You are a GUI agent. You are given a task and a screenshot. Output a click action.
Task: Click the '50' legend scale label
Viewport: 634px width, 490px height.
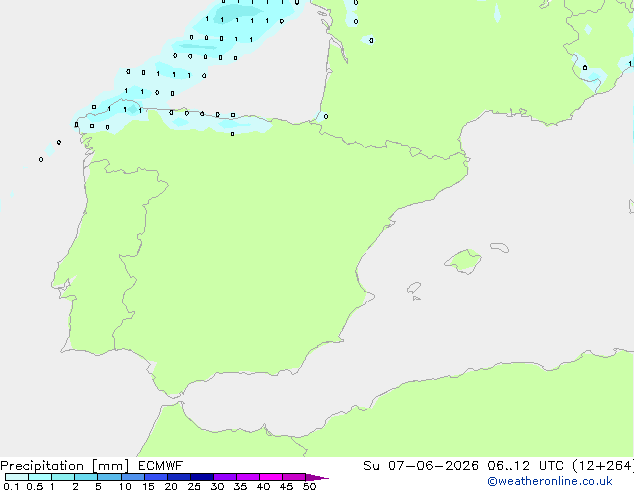[309, 486]
